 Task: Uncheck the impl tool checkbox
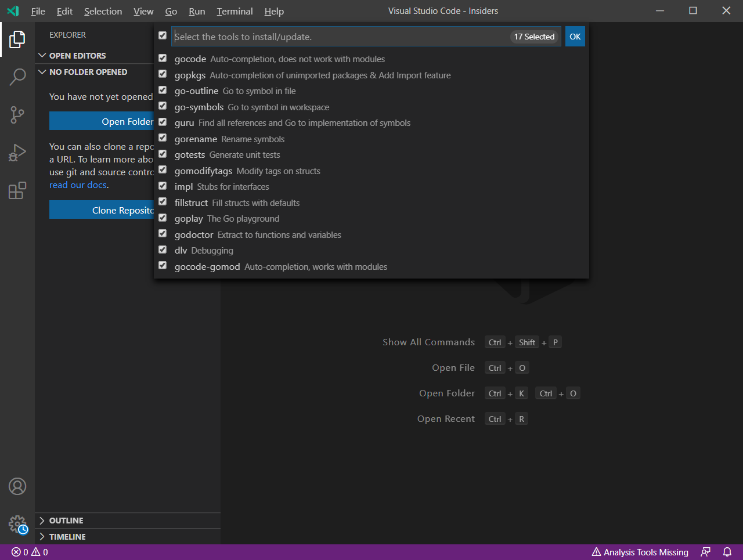[x=163, y=186]
